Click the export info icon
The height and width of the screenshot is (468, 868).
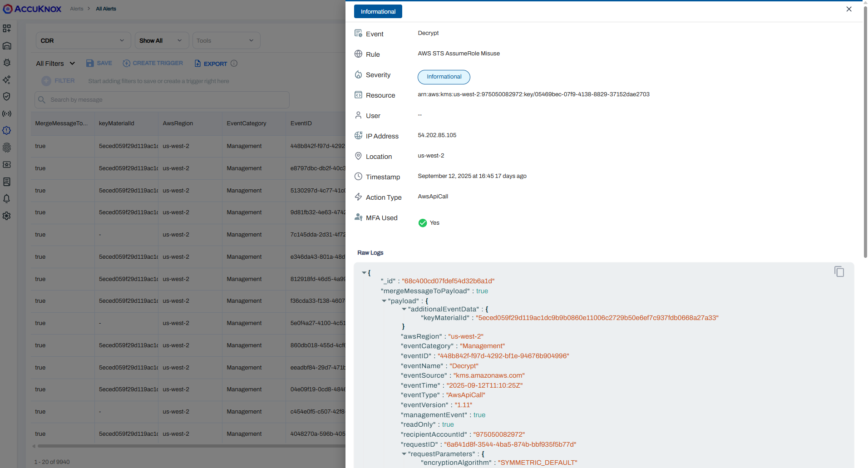tap(234, 64)
